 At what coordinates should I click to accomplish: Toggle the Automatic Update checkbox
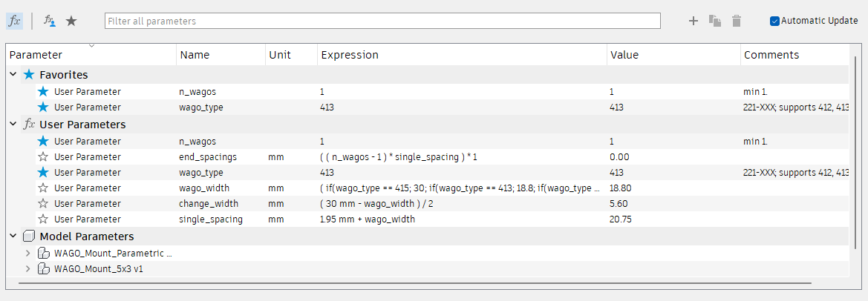(x=775, y=21)
